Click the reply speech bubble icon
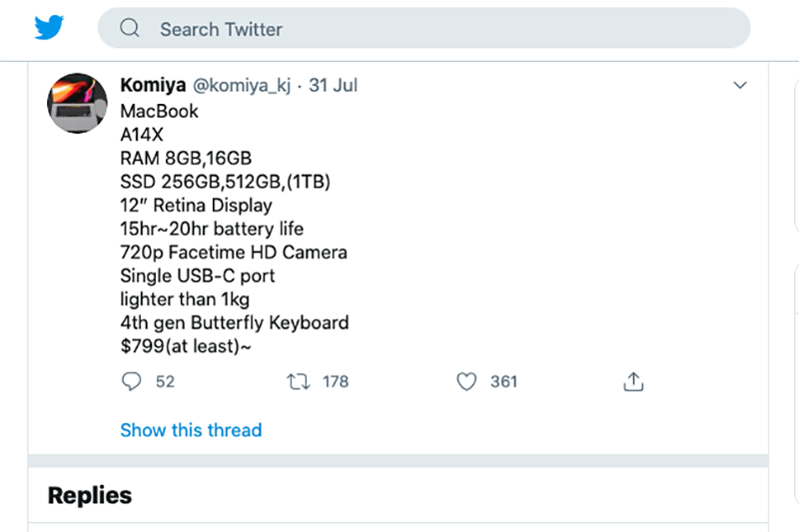 (132, 381)
